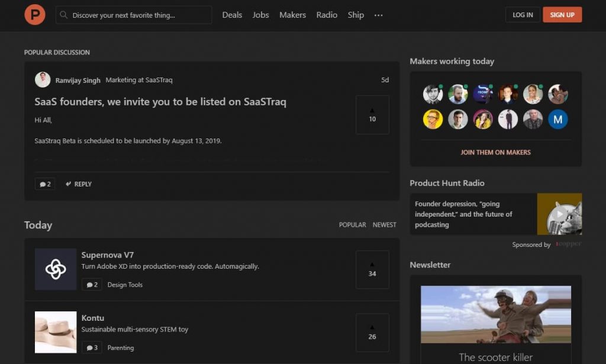Open the Radio menu item

(x=327, y=15)
